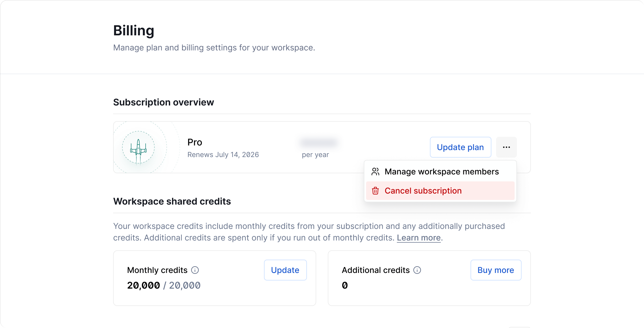The width and height of the screenshot is (644, 328).
Task: Click the blurred price above per year
Action: coord(319,142)
